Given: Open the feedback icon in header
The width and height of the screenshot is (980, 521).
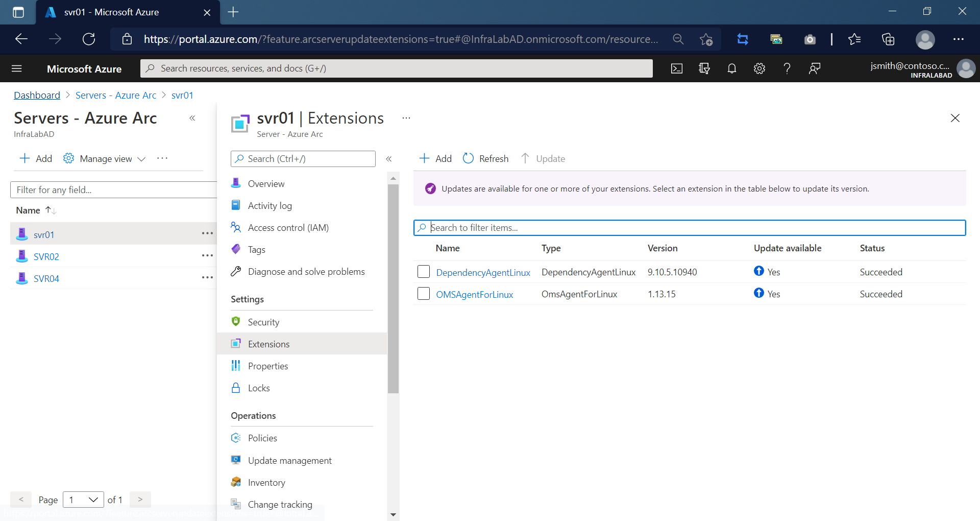Looking at the screenshot, I should pyautogui.click(x=814, y=68).
